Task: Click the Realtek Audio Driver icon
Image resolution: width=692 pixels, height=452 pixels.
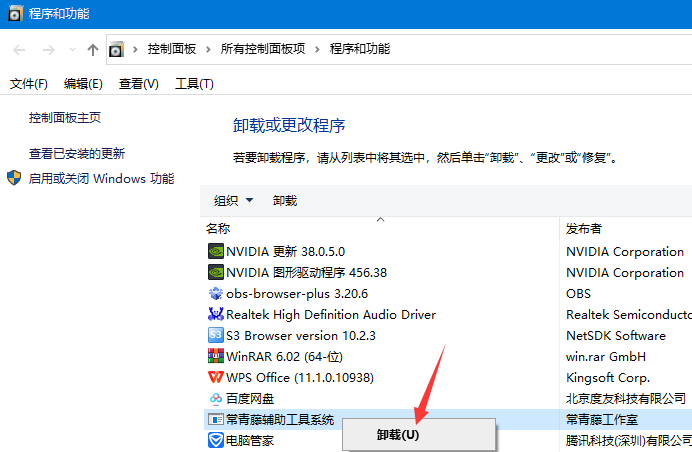Action: click(x=216, y=314)
